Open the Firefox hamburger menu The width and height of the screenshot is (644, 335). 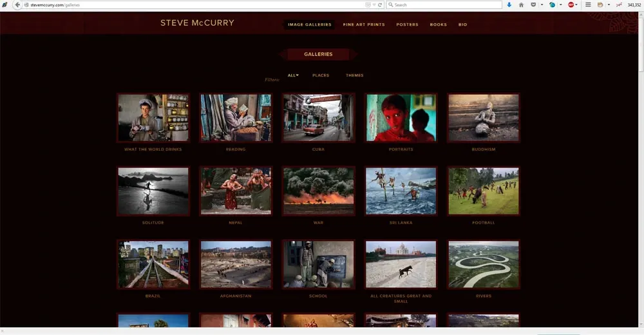588,5
